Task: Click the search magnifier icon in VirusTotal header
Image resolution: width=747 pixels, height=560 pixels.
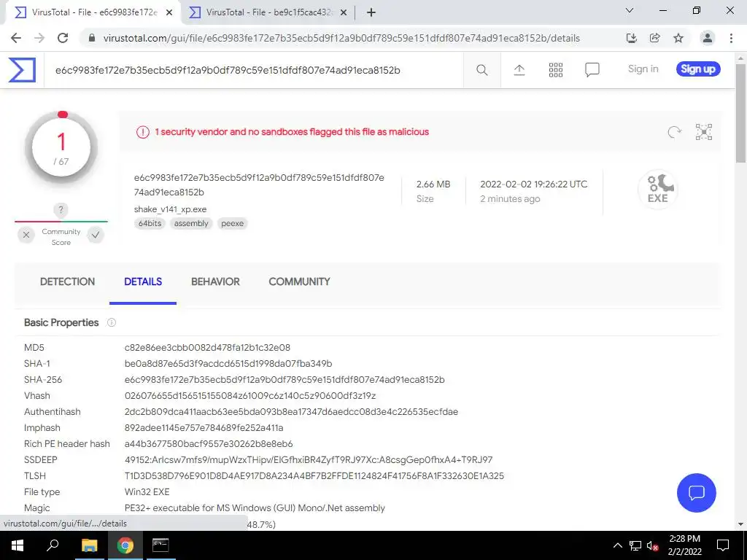Action: click(x=482, y=70)
